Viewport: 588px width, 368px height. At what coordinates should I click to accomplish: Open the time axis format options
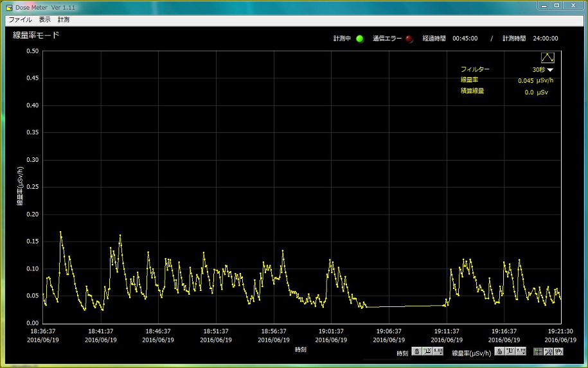[438, 351]
